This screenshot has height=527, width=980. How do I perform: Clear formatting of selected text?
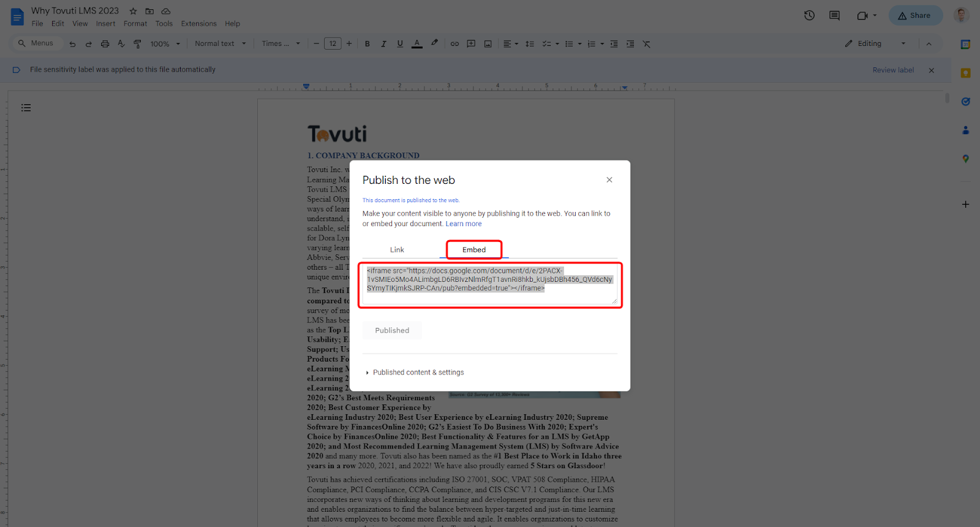(x=647, y=44)
